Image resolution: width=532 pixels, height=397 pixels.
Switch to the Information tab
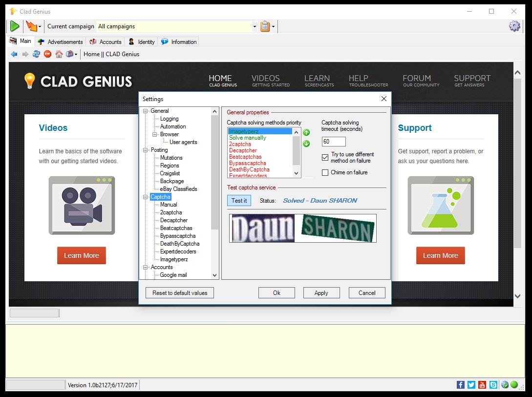pyautogui.click(x=179, y=42)
